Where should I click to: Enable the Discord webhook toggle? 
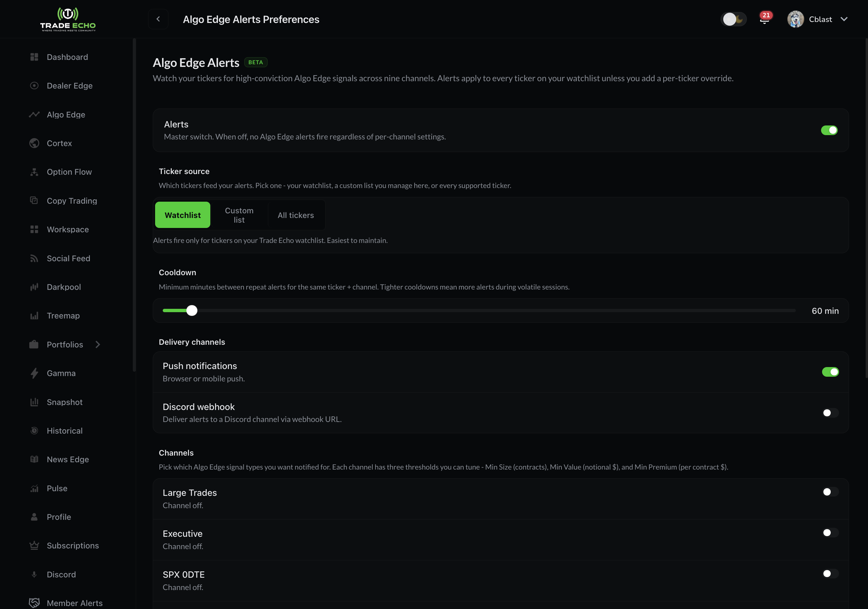pyautogui.click(x=830, y=413)
